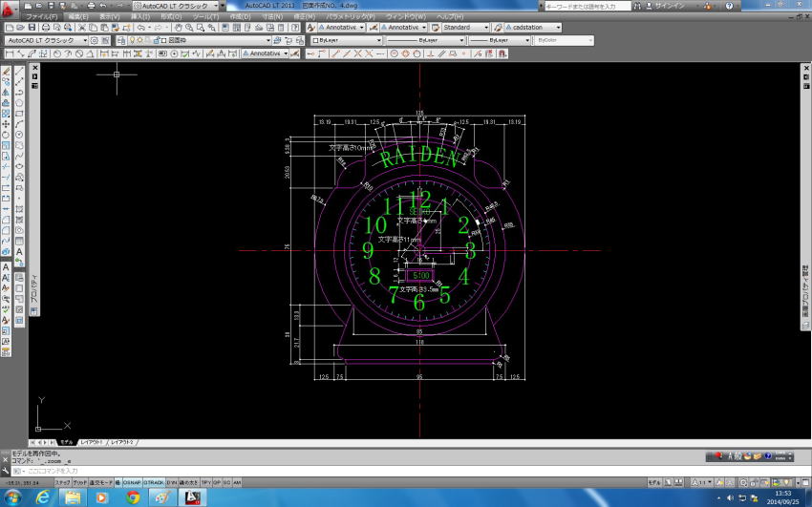Select the Linear dimension tool
812x507 pixels.
click(10, 53)
